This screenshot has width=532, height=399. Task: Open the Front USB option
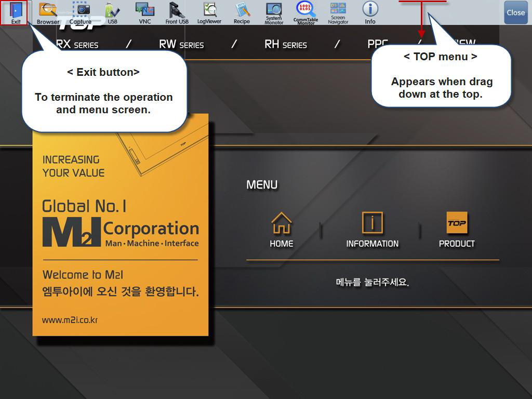tap(177, 12)
